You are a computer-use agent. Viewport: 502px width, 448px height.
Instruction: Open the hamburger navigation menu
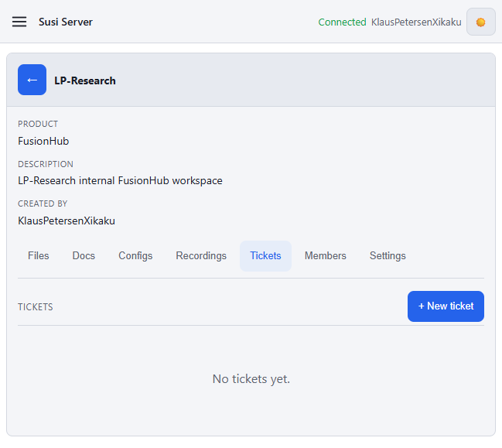pos(19,22)
